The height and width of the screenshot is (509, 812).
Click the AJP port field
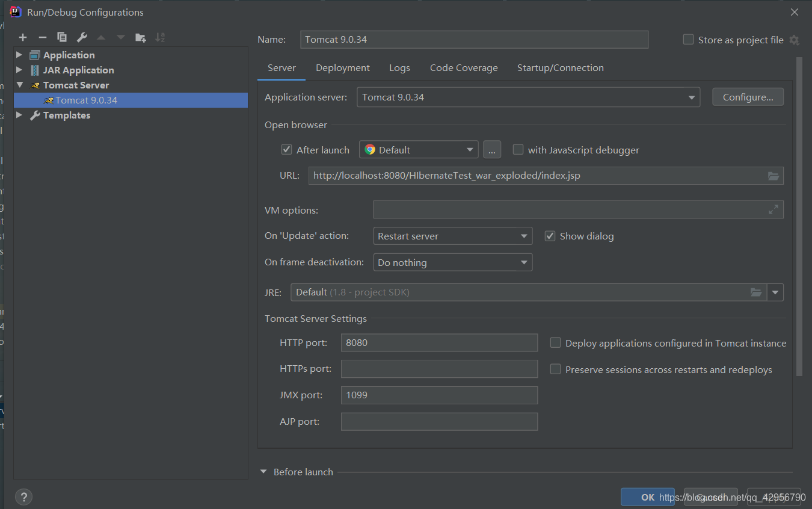(x=439, y=422)
